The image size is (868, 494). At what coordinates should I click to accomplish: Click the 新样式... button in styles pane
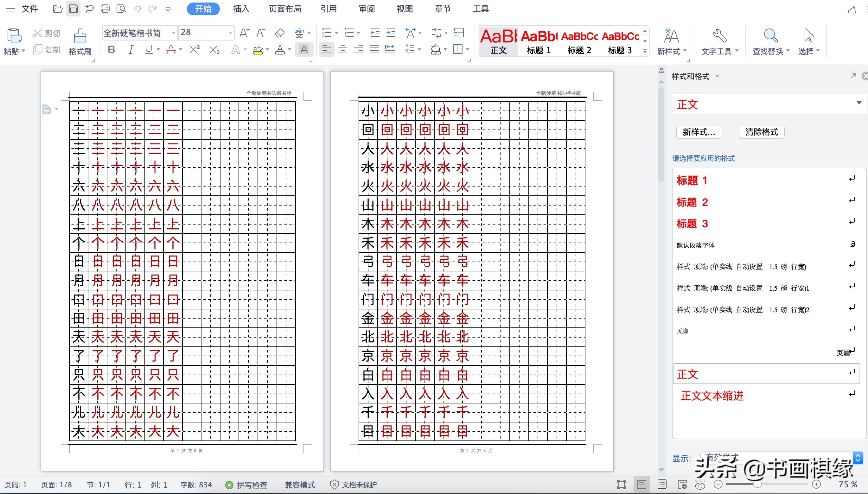pyautogui.click(x=699, y=132)
